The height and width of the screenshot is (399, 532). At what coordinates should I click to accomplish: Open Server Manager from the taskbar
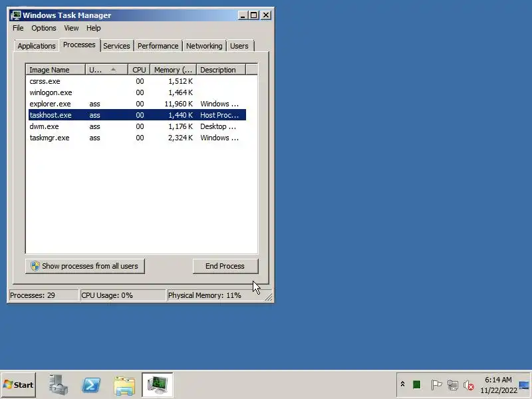(x=58, y=385)
